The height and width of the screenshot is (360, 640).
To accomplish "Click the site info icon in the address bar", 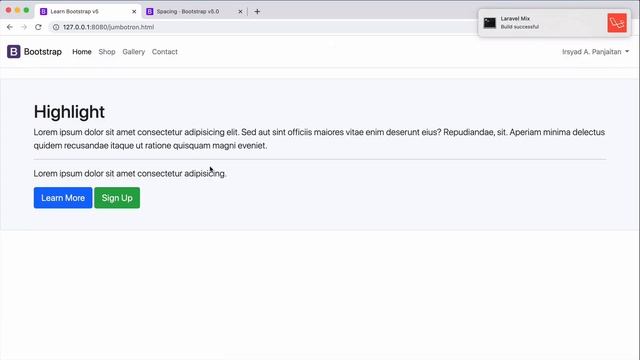I will 56,27.
